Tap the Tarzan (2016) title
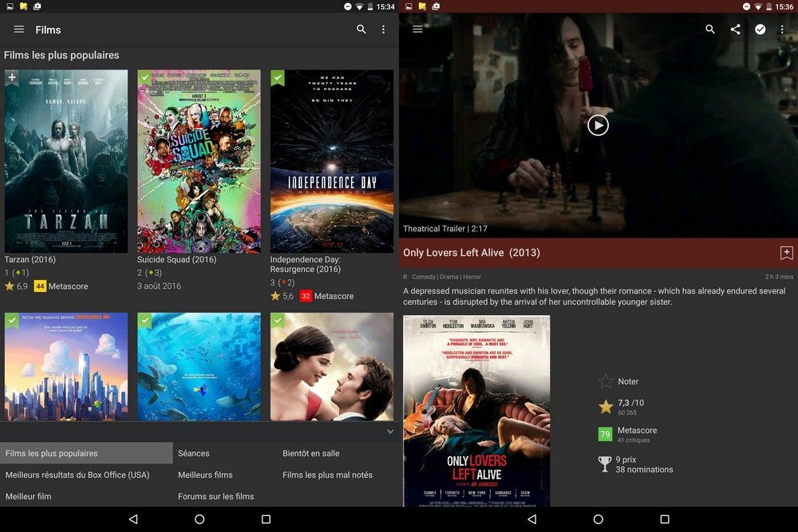 point(30,259)
